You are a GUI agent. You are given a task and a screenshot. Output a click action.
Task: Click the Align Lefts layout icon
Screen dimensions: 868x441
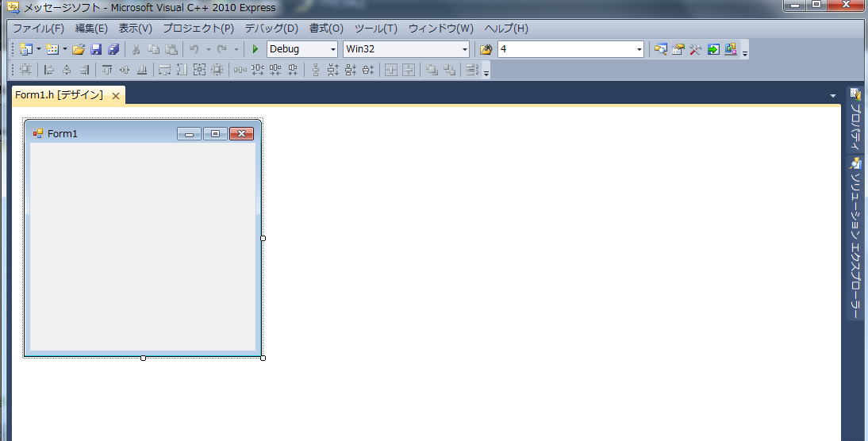[x=48, y=70]
